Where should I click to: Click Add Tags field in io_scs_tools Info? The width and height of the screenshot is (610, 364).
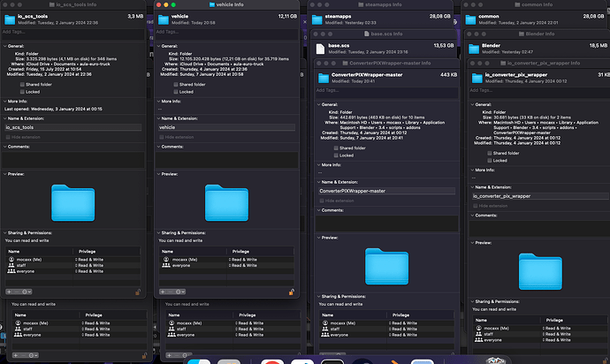point(72,33)
